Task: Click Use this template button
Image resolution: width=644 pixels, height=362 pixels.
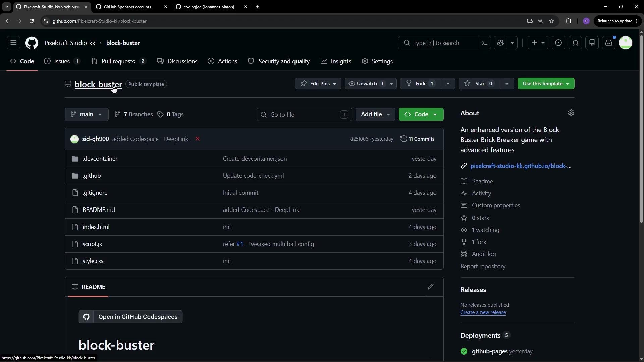Action: tap(546, 84)
